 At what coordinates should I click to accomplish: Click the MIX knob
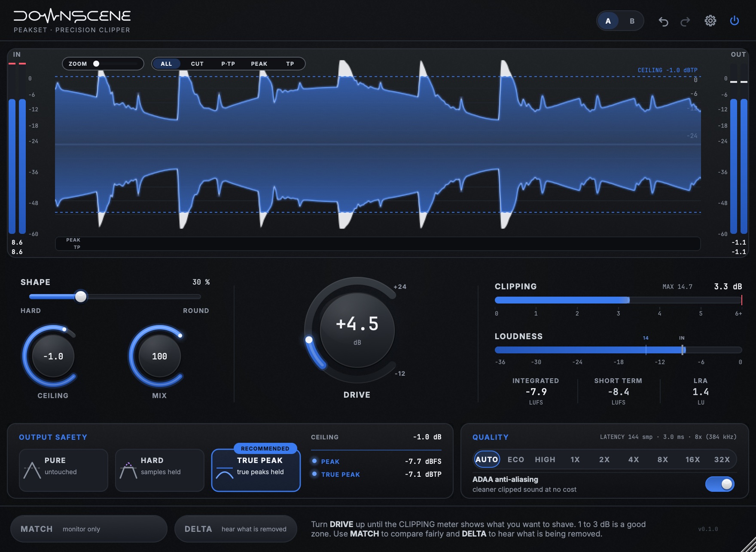coord(159,356)
